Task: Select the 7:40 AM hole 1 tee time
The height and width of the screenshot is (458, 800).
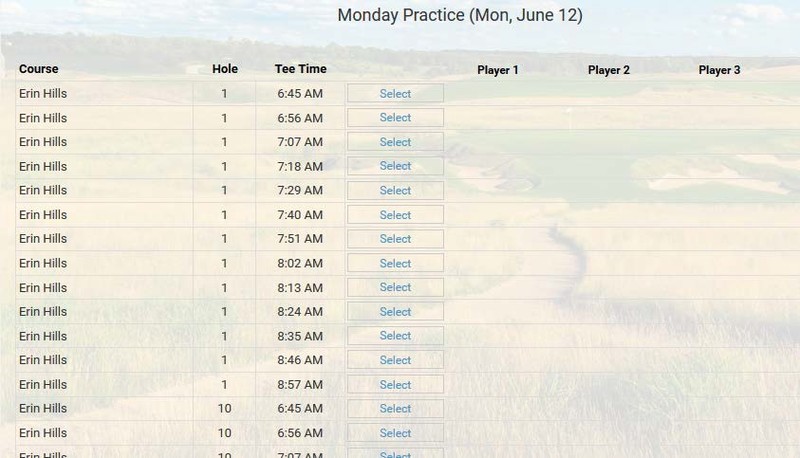Action: (x=395, y=215)
